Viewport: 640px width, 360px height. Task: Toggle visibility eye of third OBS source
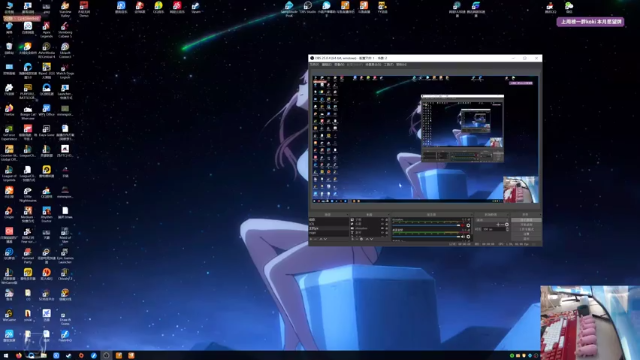pos(382,228)
